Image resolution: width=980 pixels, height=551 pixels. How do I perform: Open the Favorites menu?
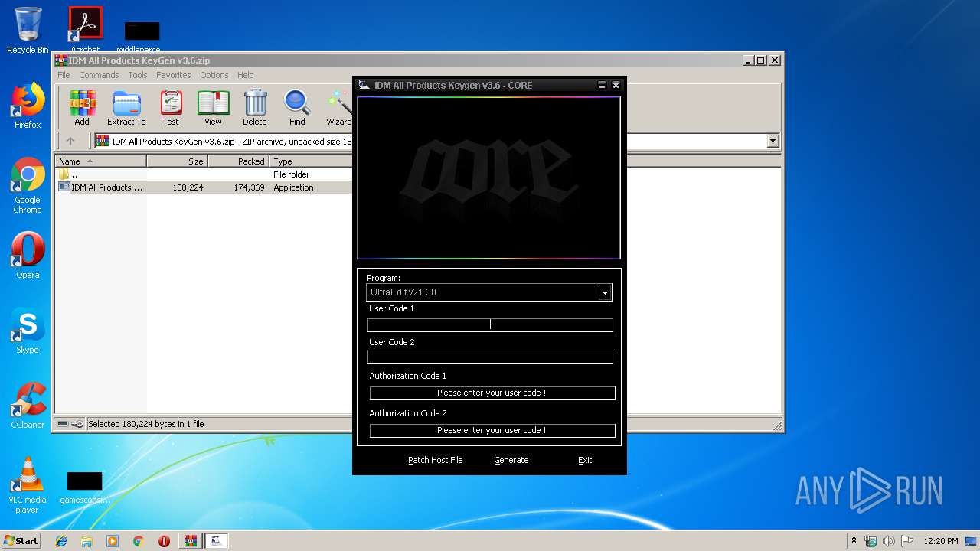point(174,75)
